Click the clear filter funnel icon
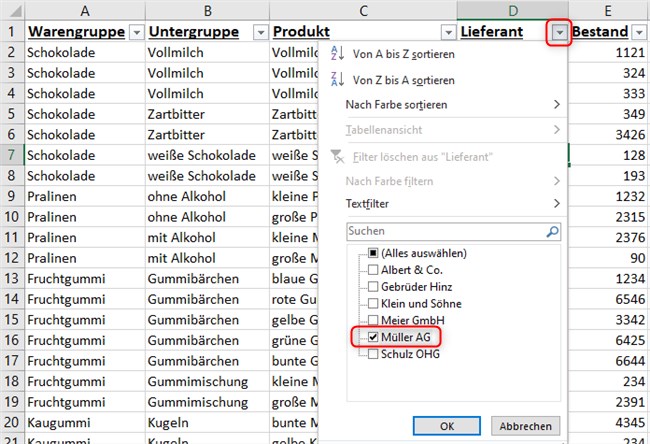Image resolution: width=650 pixels, height=444 pixels. pyautogui.click(x=337, y=157)
